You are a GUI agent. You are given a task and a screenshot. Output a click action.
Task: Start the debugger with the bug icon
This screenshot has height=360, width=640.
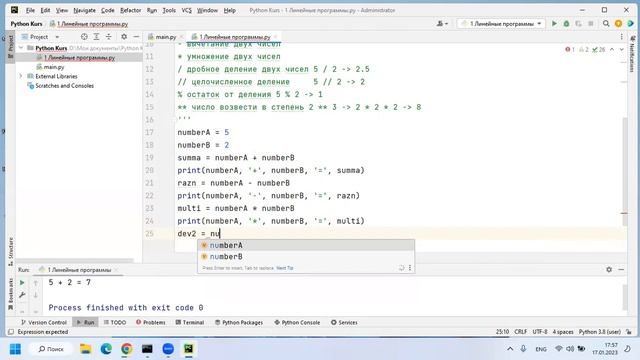[x=566, y=24]
